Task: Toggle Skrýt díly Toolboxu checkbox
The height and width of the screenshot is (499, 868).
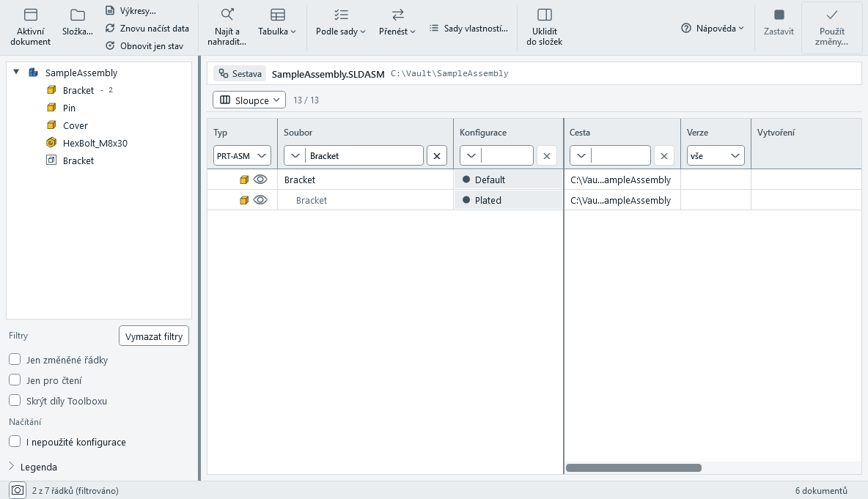Action: 15,401
